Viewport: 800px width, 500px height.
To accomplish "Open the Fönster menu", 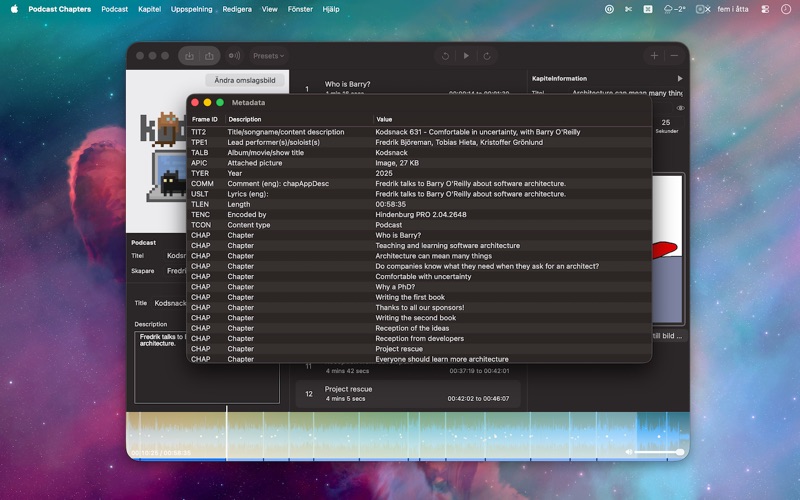I will (300, 9).
